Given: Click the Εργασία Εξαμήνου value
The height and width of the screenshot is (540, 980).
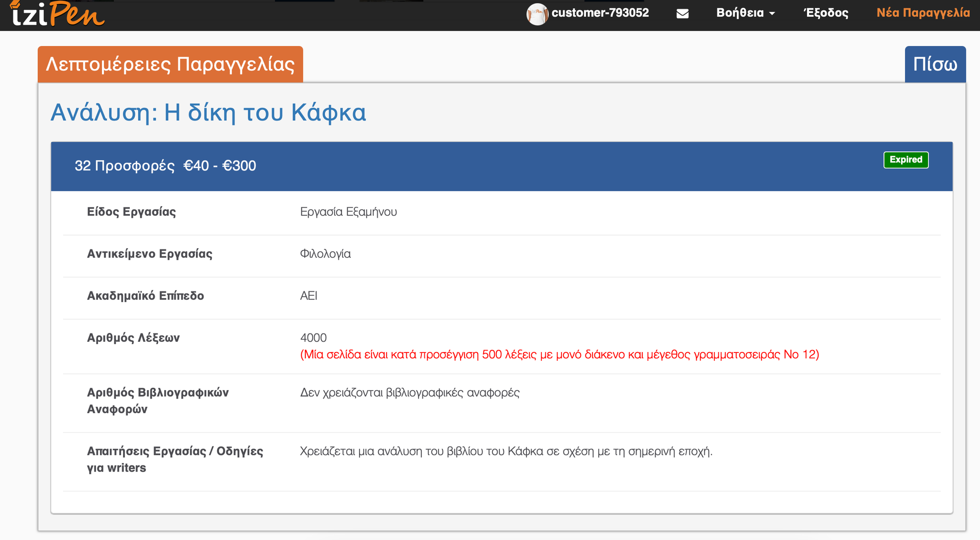Looking at the screenshot, I should 348,212.
